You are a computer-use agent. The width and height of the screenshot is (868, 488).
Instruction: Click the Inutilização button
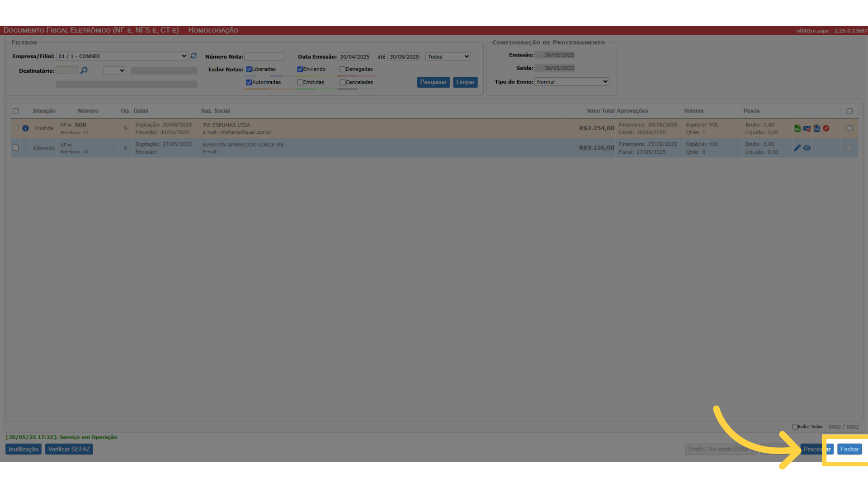(x=24, y=449)
